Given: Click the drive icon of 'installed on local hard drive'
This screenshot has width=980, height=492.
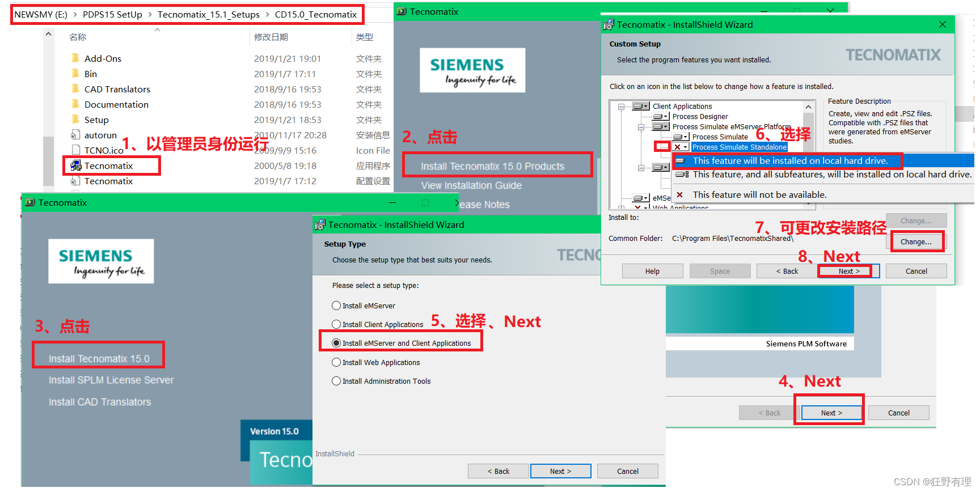Looking at the screenshot, I should tap(681, 161).
